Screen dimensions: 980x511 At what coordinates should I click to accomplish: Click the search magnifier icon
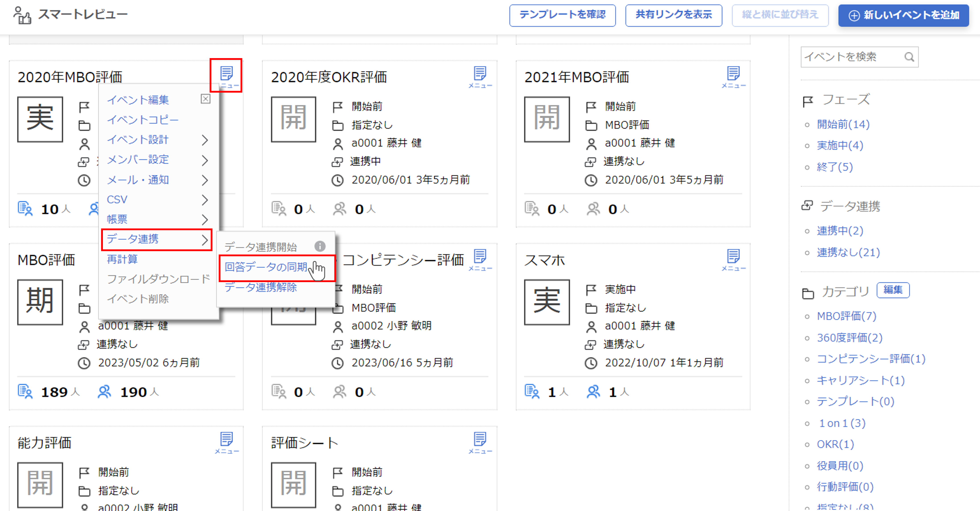pyautogui.click(x=909, y=57)
